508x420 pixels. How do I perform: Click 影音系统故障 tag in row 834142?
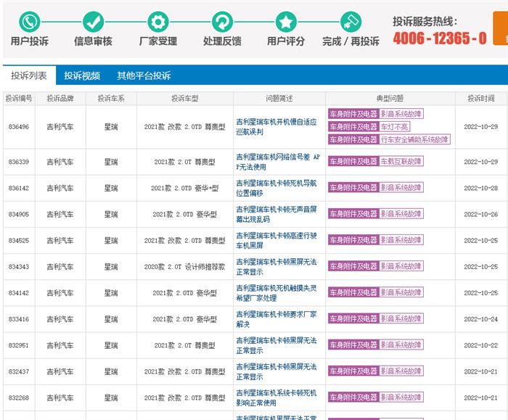[x=401, y=292]
